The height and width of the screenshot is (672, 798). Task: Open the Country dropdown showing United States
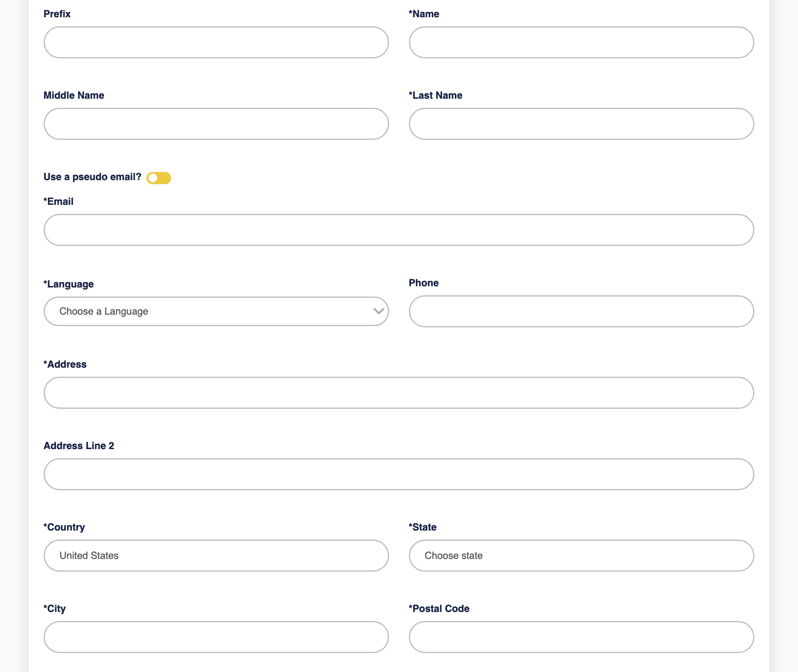216,556
